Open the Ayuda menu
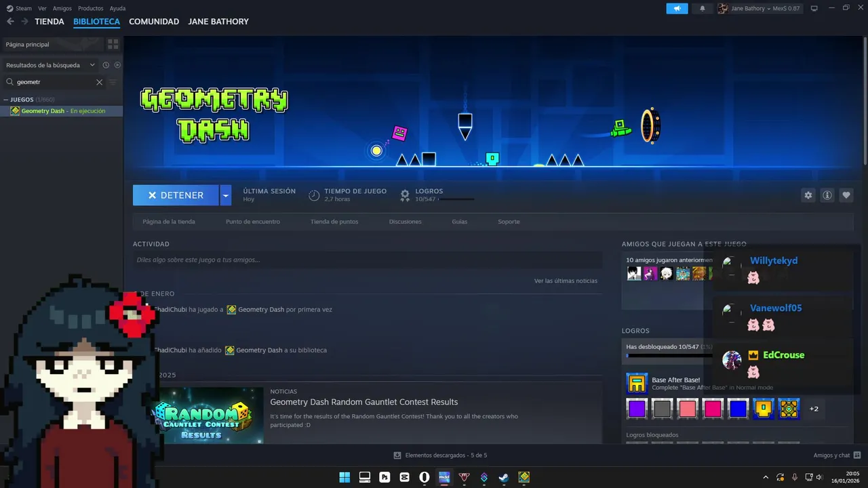The width and height of the screenshot is (868, 488). pos(117,8)
